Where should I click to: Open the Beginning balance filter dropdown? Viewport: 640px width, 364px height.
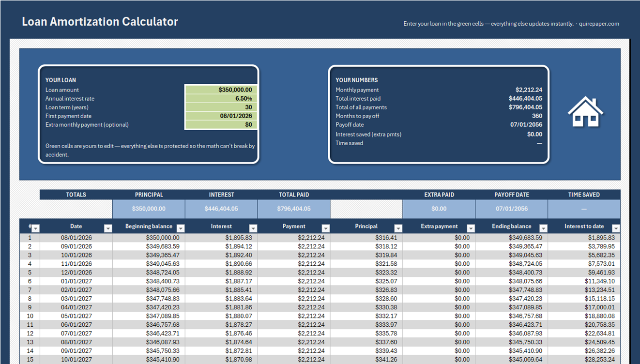point(181,228)
